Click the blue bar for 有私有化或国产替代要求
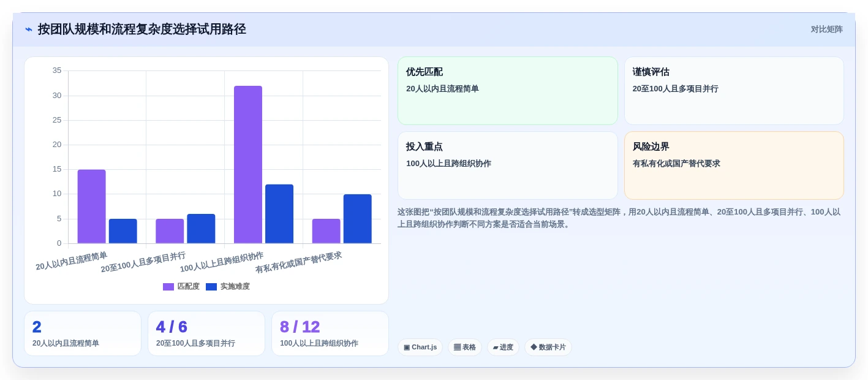Image resolution: width=868 pixels, height=380 pixels. click(358, 219)
